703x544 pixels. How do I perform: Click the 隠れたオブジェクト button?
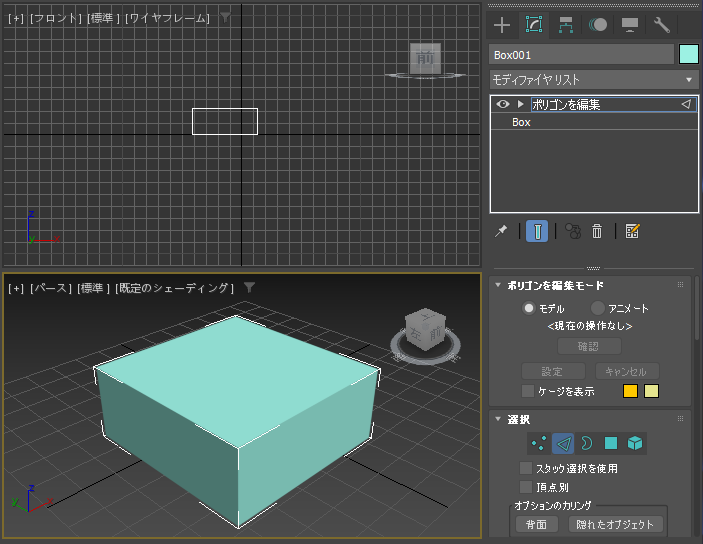(616, 524)
